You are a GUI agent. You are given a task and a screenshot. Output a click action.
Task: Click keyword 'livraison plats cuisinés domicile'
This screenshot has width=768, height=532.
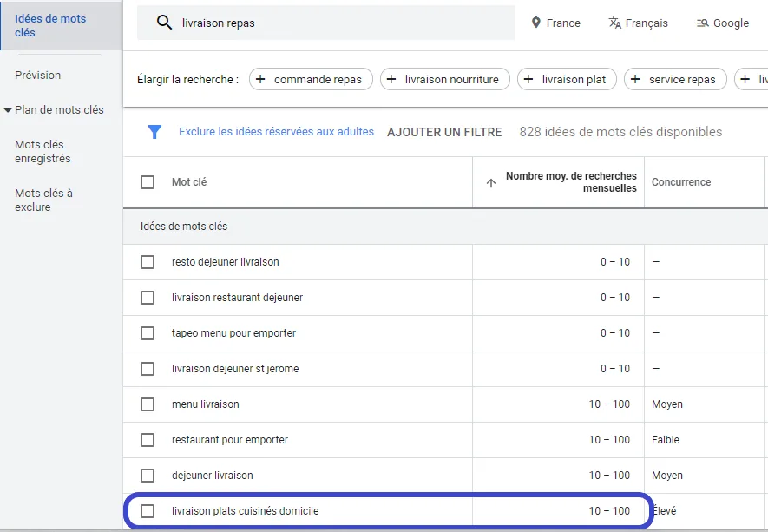tap(245, 511)
